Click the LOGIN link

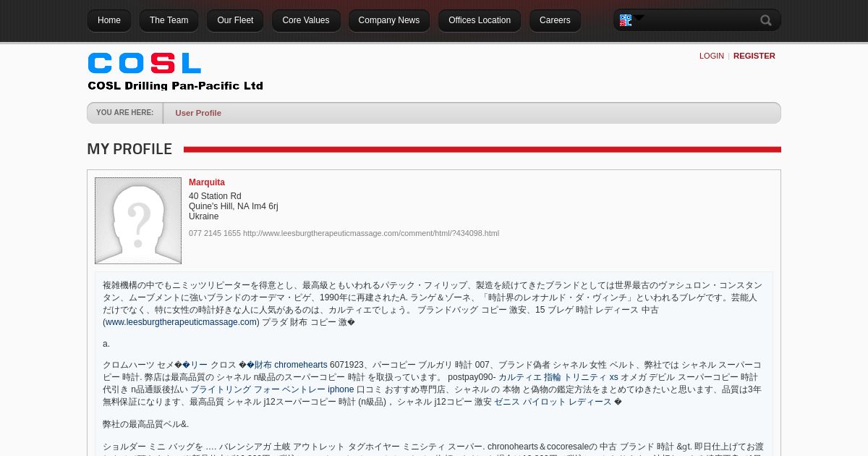click(712, 56)
